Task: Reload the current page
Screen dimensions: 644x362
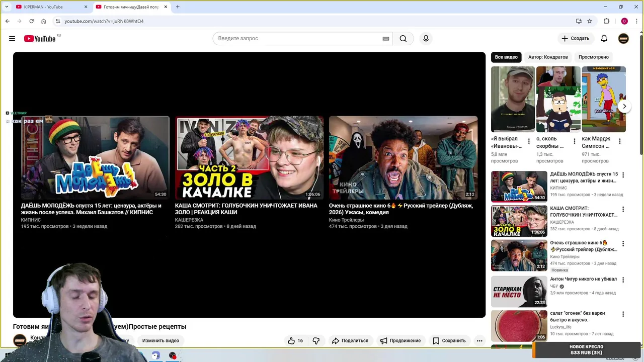Action: 31,21
